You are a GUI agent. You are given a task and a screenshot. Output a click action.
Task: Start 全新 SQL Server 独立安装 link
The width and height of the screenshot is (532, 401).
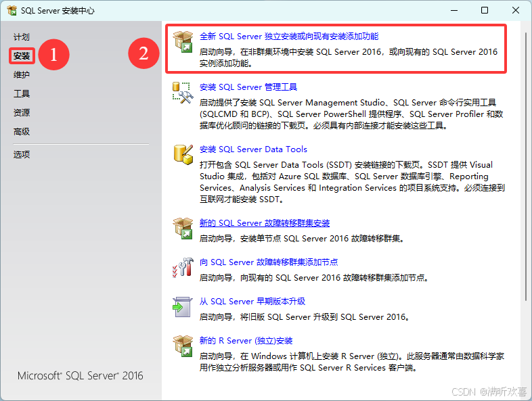[289, 37]
